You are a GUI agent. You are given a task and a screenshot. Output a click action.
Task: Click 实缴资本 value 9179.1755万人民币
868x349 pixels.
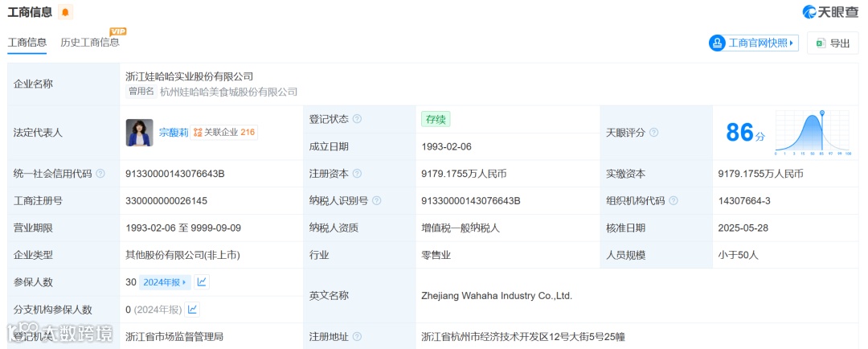pos(760,174)
